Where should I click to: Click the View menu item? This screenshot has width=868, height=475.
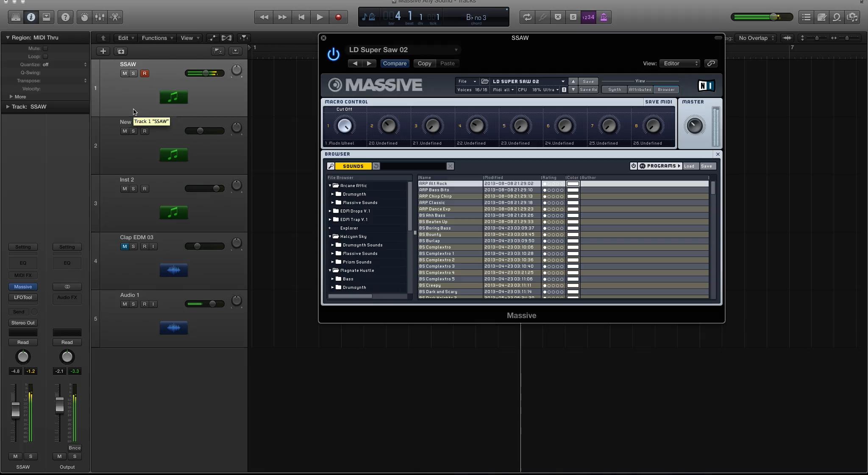pyautogui.click(x=186, y=37)
